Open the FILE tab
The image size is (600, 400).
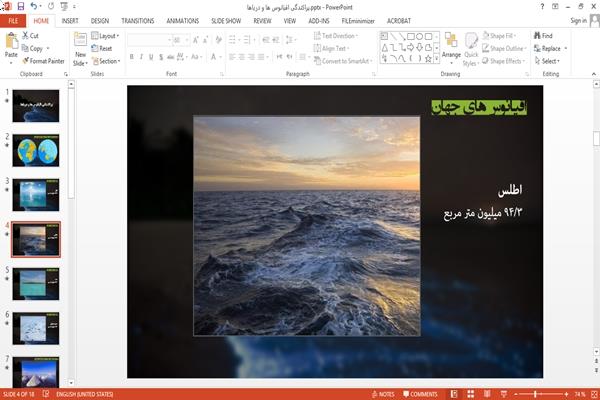point(13,21)
